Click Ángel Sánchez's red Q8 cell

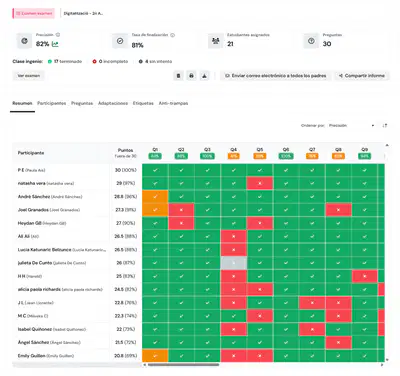(338, 342)
